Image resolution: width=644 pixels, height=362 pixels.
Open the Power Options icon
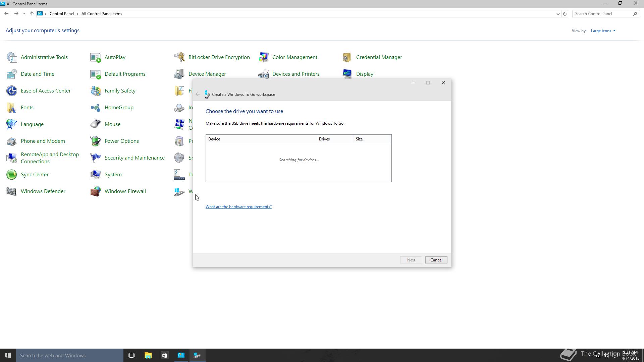[96, 141]
